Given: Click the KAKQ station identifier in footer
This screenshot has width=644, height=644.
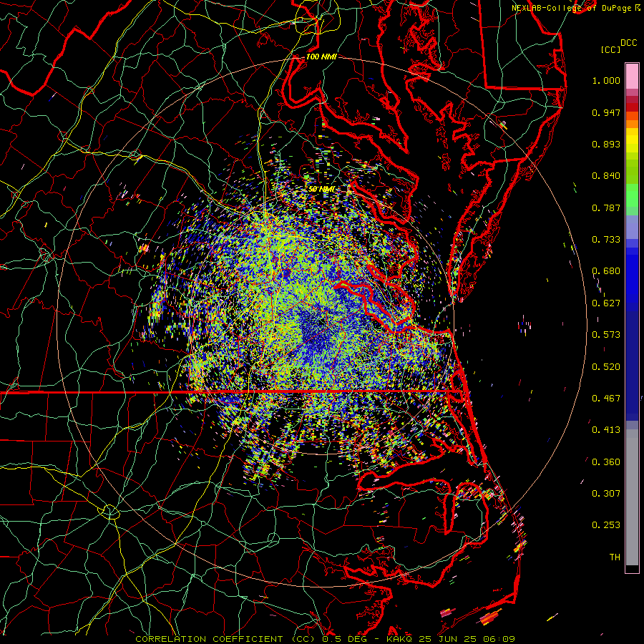Looking at the screenshot, I should click(401, 639).
